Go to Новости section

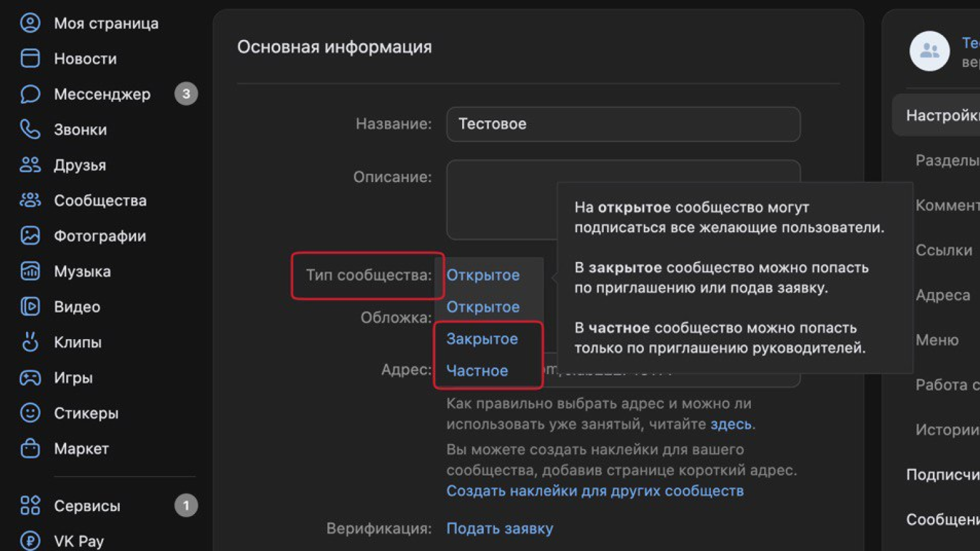pyautogui.click(x=85, y=59)
